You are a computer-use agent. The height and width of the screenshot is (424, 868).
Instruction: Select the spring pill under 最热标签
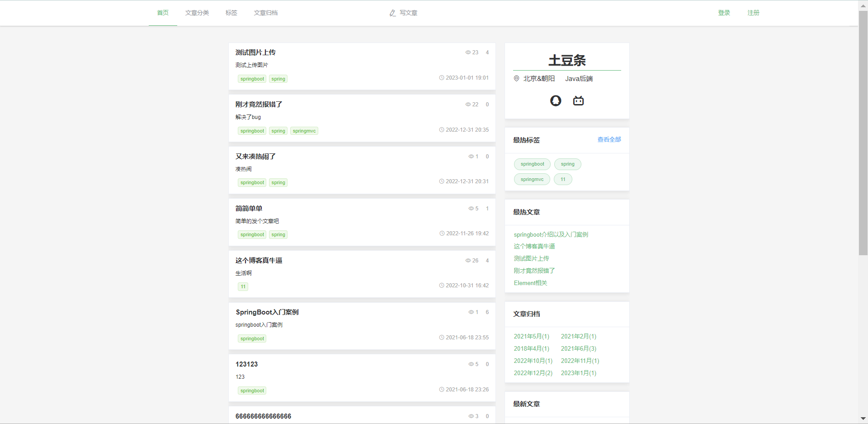[x=568, y=164]
